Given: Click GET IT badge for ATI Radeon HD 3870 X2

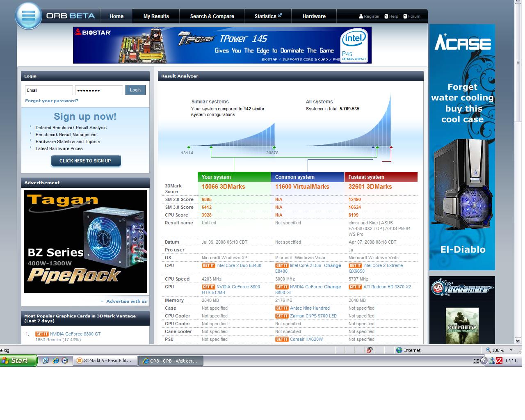Looking at the screenshot, I should [355, 287].
